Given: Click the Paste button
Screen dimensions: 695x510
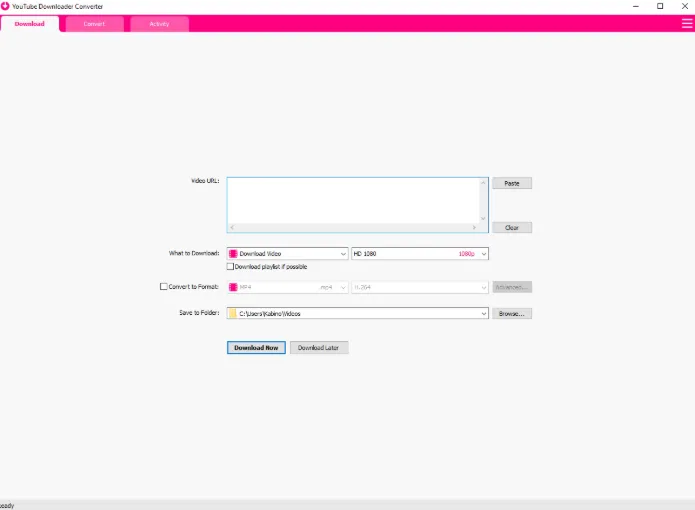Looking at the screenshot, I should 512,183.
